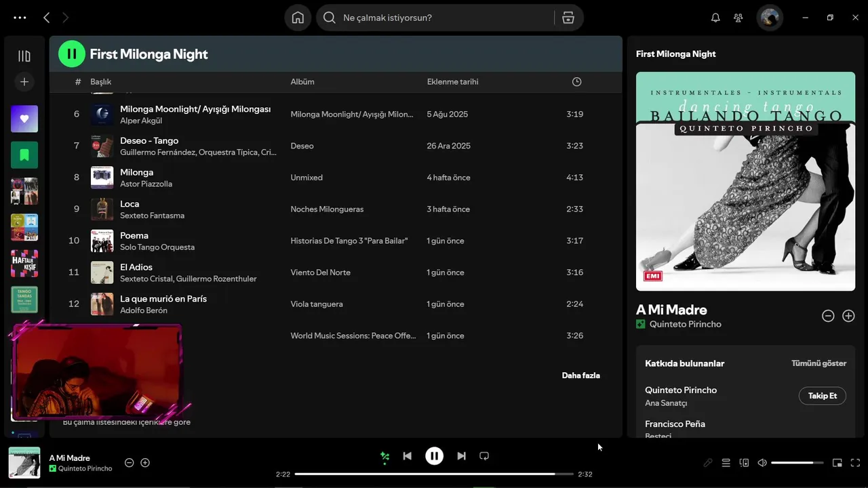
Task: Add track using plus icon in side panel
Action: tap(848, 316)
